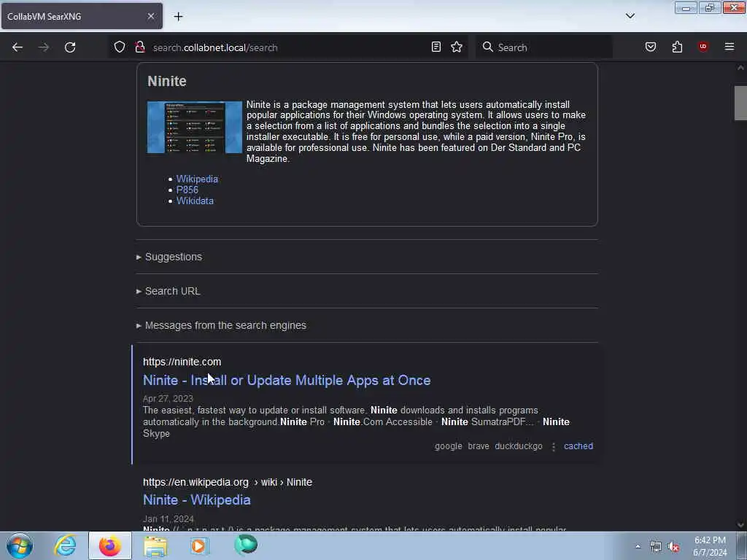Open the Wikidata link
The image size is (747, 560).
(195, 201)
